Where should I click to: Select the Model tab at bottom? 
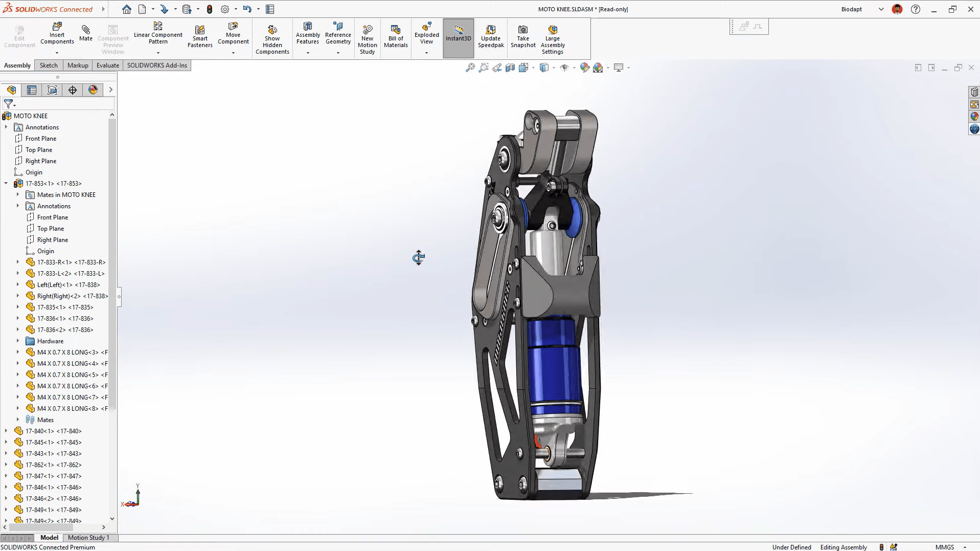point(49,537)
